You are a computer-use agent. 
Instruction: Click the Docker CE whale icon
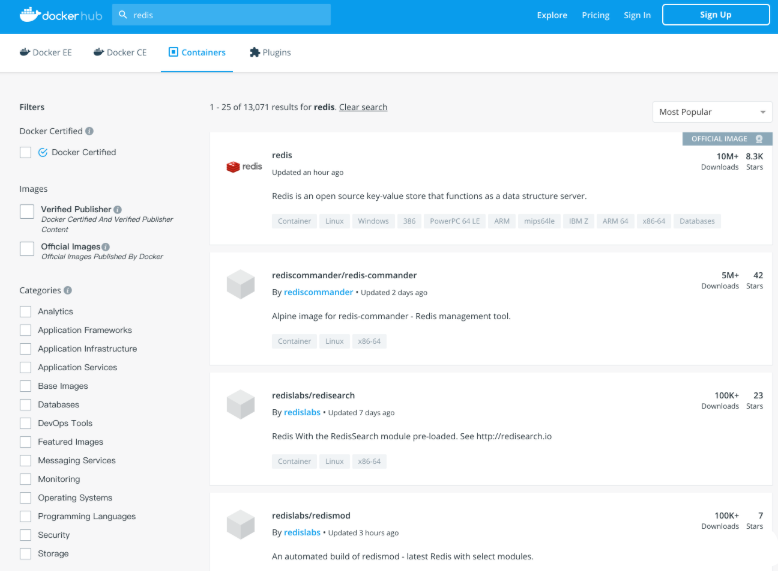tap(99, 52)
